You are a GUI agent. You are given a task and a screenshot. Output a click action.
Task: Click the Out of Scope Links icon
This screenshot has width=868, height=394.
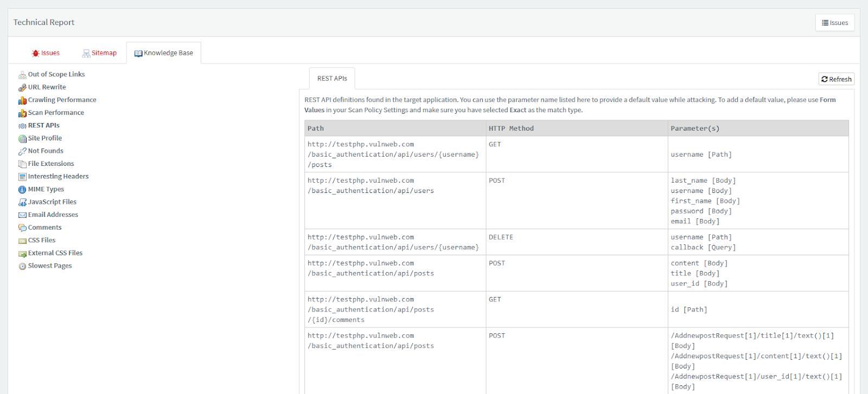click(x=22, y=75)
